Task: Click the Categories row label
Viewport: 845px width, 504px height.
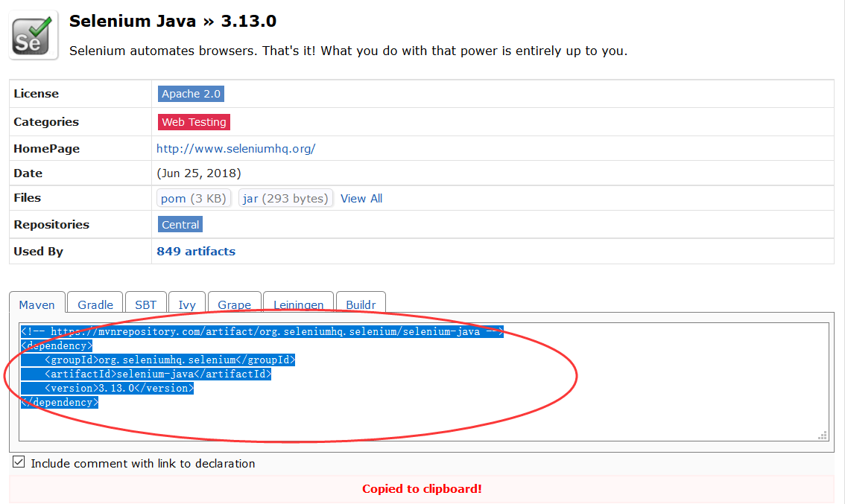Action: point(45,122)
